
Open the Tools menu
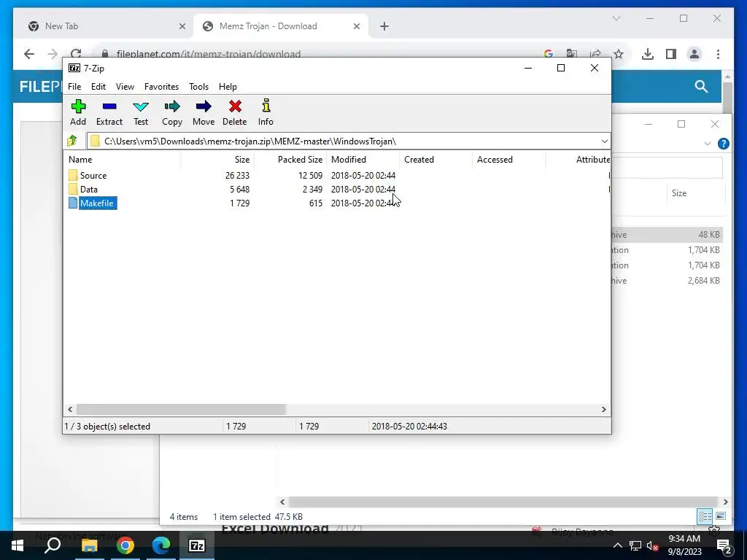198,87
